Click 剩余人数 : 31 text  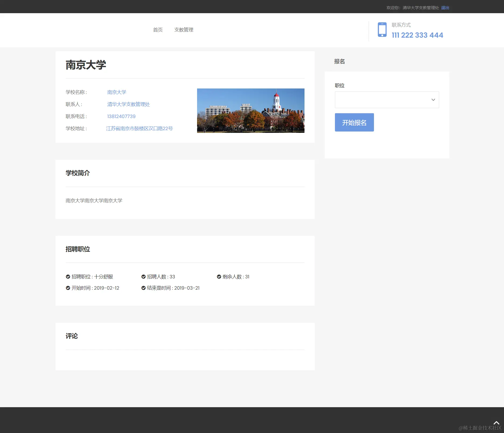click(x=236, y=276)
